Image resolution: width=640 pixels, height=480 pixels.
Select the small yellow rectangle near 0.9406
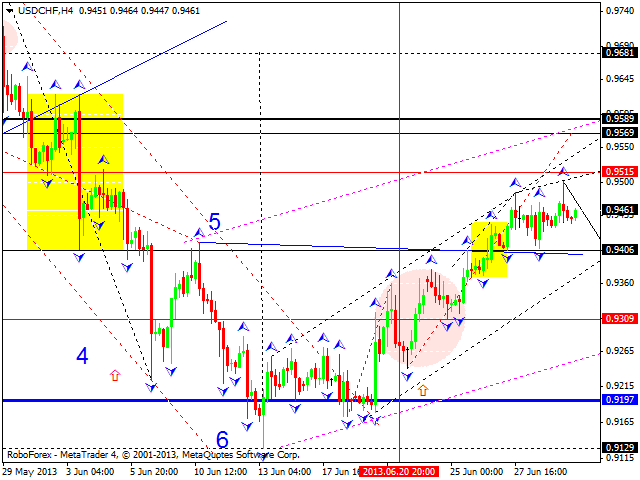[x=489, y=249]
